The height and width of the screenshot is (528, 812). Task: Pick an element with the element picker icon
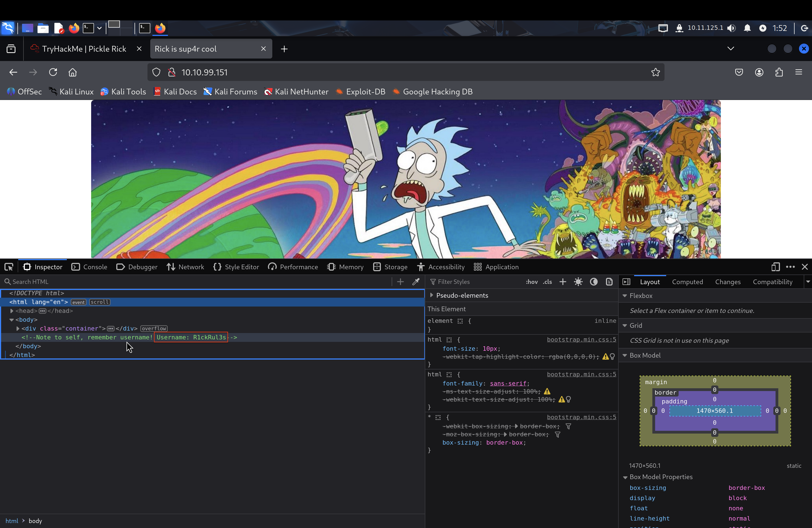(x=9, y=267)
